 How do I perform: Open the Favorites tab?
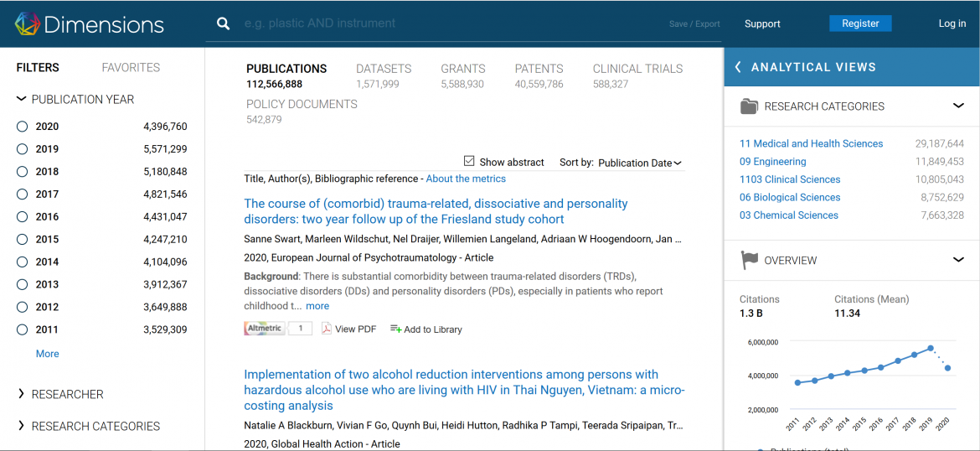tap(131, 67)
